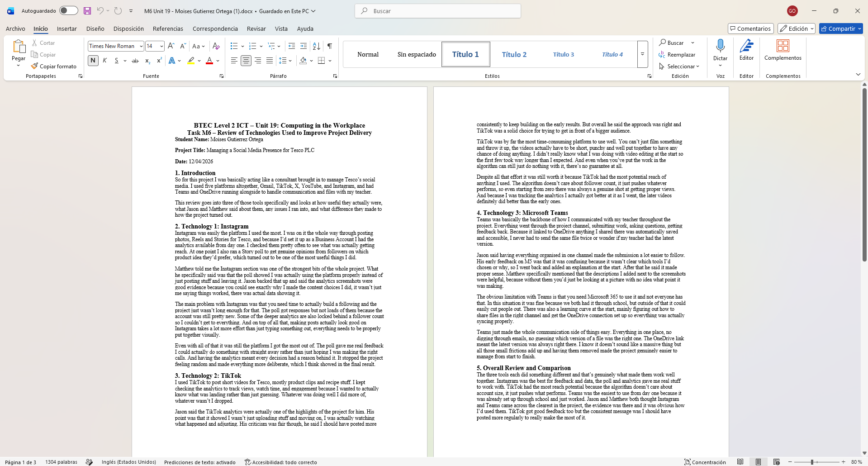Toggle strikethrough formatting
Screen dimensions: 868x466
[x=135, y=61]
